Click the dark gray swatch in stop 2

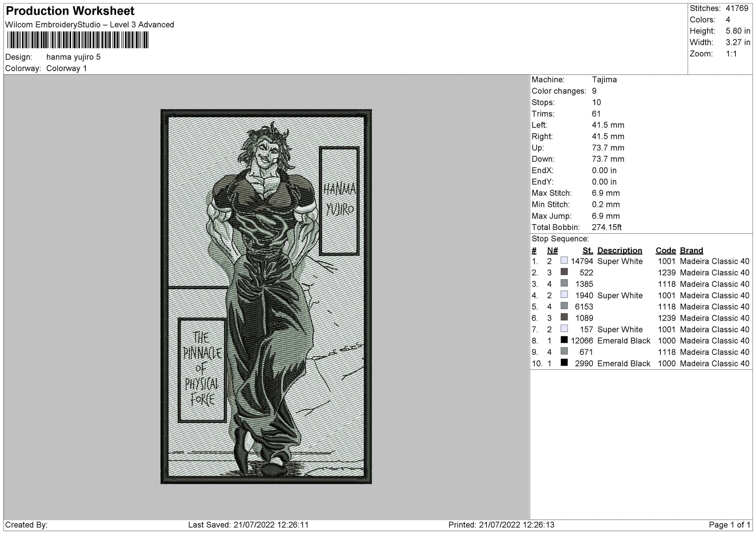(x=564, y=272)
